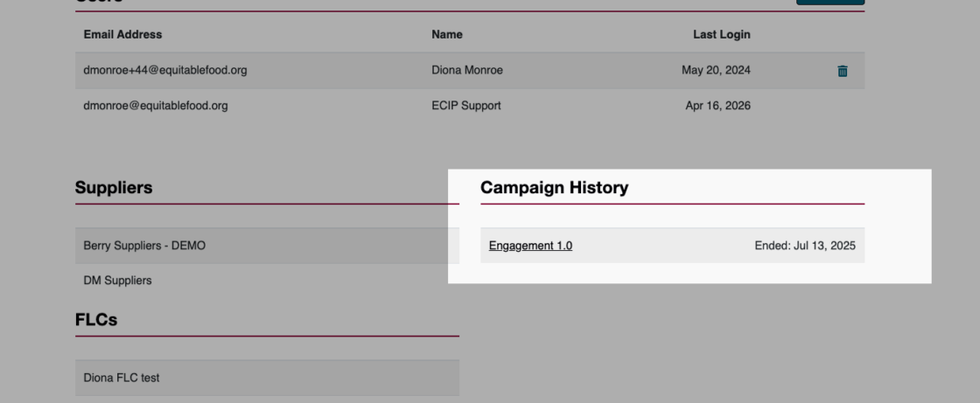Select the dmonroe@equitablefood.org email cell
Screen dimensions: 980x403
(156, 107)
